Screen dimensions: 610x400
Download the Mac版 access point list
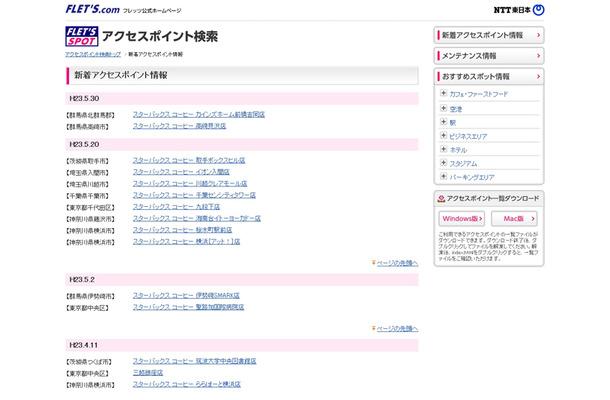(x=514, y=219)
